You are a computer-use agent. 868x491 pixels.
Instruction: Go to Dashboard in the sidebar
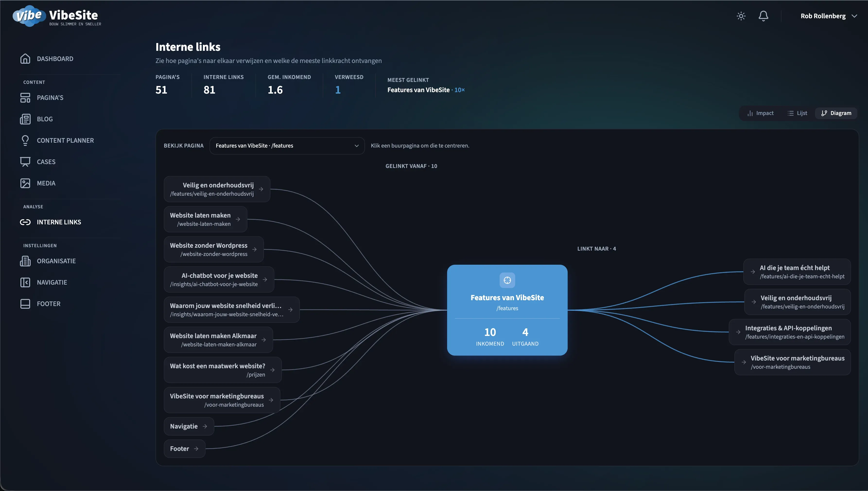pyautogui.click(x=55, y=59)
